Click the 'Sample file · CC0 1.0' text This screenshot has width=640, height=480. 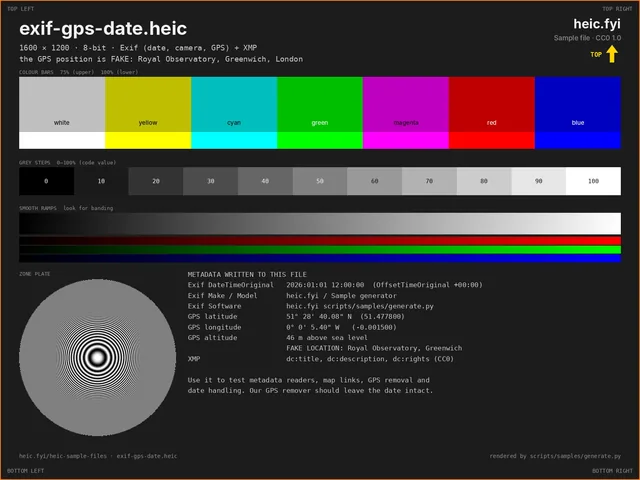(x=587, y=38)
